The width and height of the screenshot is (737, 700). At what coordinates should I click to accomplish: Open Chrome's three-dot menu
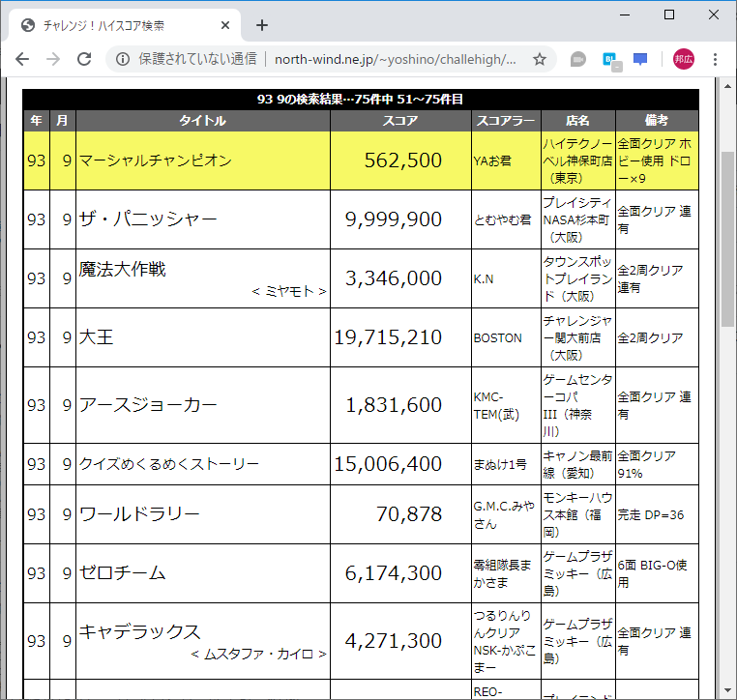(715, 59)
